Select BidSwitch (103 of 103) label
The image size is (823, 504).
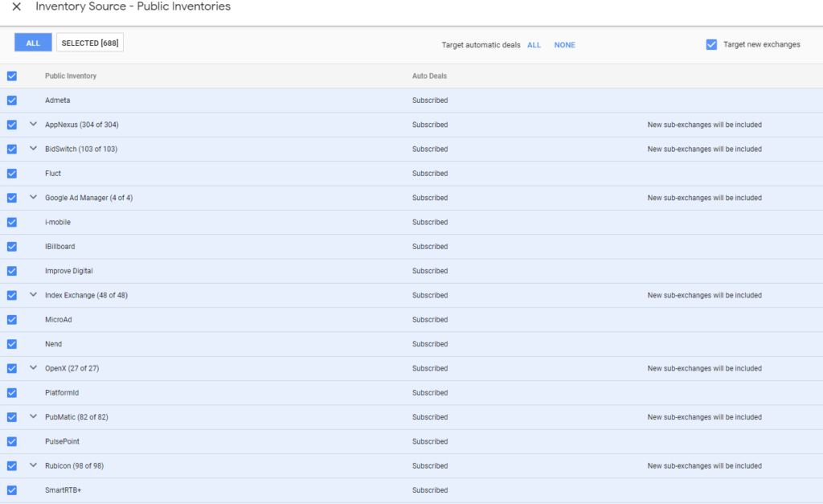pos(81,149)
